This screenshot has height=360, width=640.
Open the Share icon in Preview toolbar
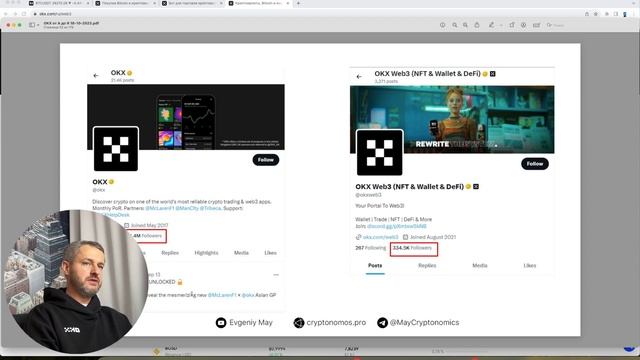[x=477, y=25]
